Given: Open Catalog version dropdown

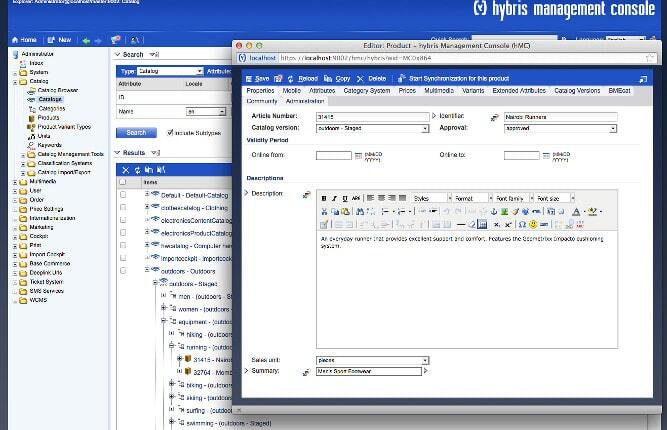Looking at the screenshot, I should point(373,128).
